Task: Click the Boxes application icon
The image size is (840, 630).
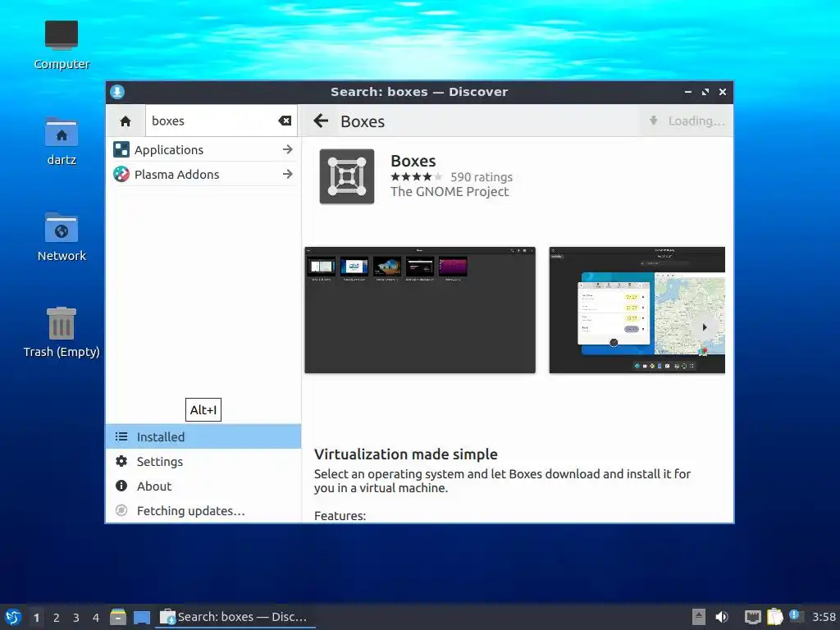Action: click(347, 176)
